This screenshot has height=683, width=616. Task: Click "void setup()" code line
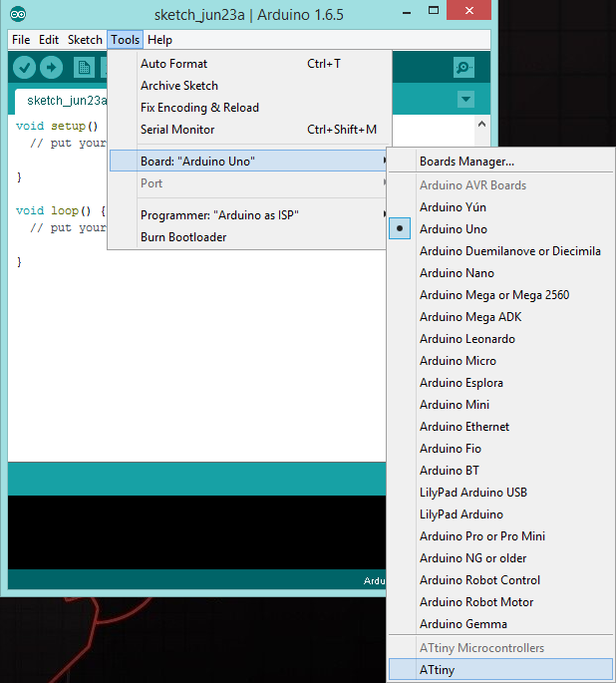click(x=57, y=126)
